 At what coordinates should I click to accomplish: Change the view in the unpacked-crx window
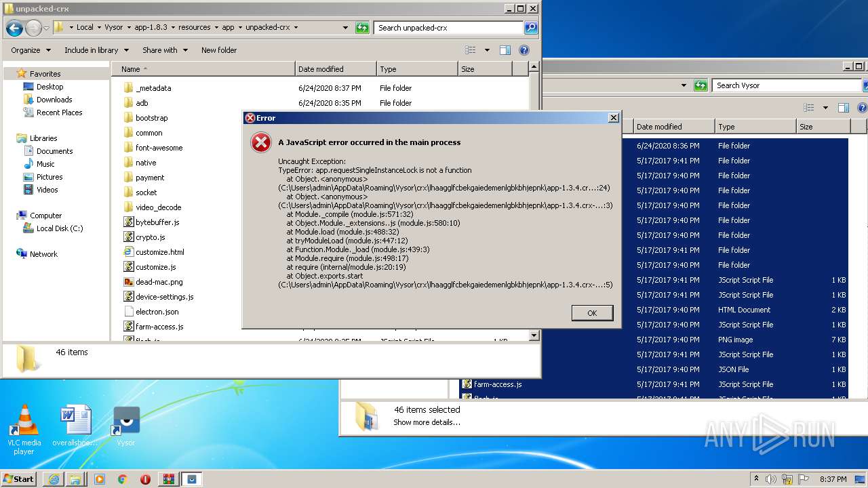pos(471,50)
